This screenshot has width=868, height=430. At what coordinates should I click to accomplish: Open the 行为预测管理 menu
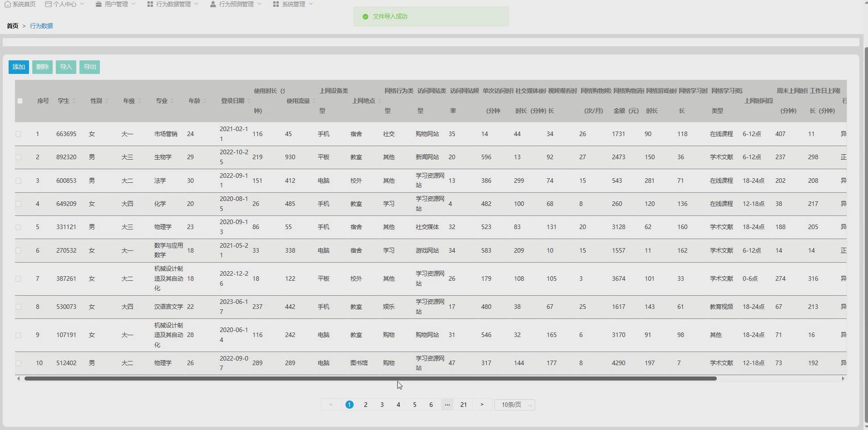(x=236, y=4)
